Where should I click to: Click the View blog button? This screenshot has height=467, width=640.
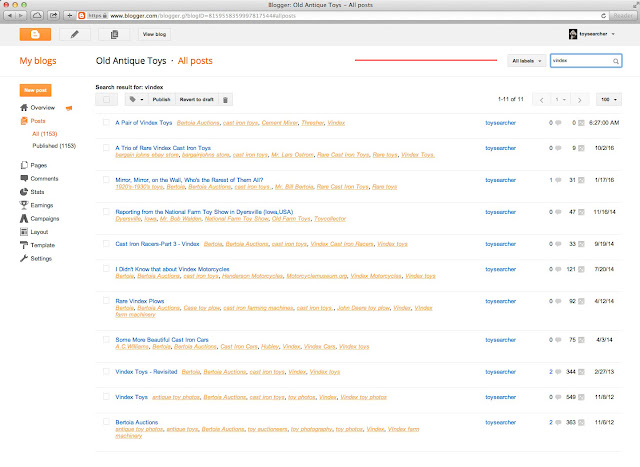click(x=154, y=34)
